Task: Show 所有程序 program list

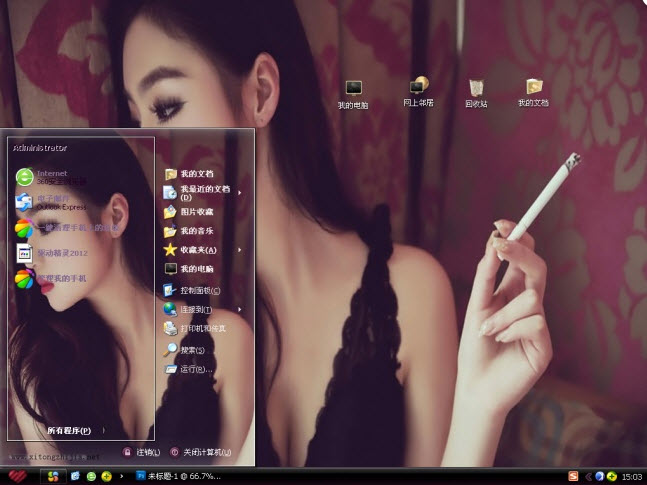Action: [x=70, y=430]
